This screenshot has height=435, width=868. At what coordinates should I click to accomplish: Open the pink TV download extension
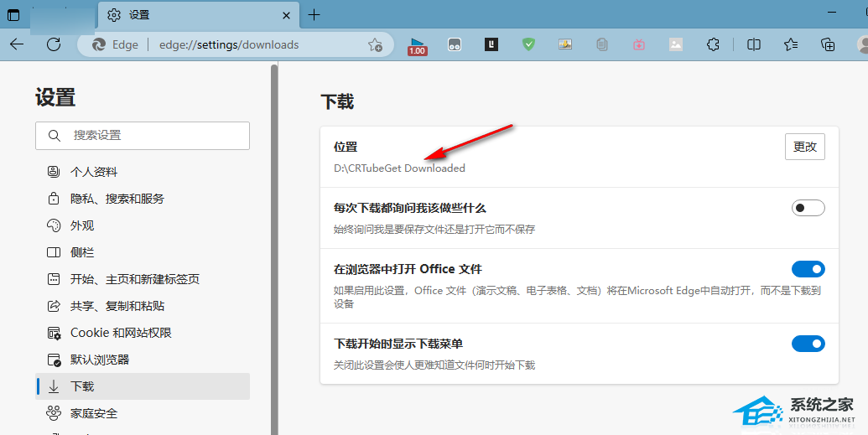tap(639, 44)
